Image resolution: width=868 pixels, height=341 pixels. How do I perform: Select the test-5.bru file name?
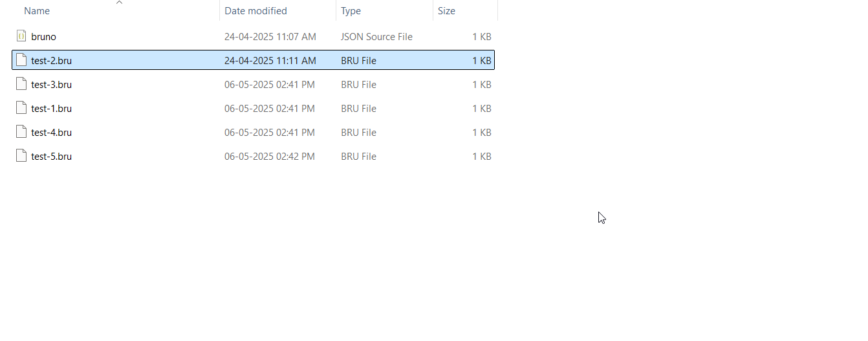pyautogui.click(x=51, y=157)
